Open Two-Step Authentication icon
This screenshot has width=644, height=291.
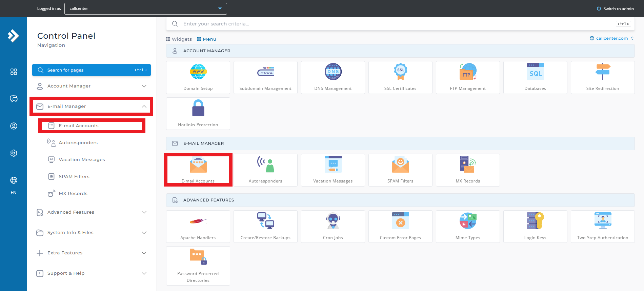point(602,221)
